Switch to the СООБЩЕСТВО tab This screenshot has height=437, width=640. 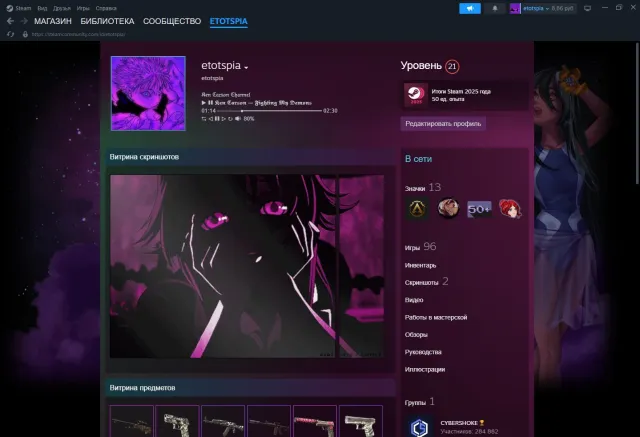point(172,21)
